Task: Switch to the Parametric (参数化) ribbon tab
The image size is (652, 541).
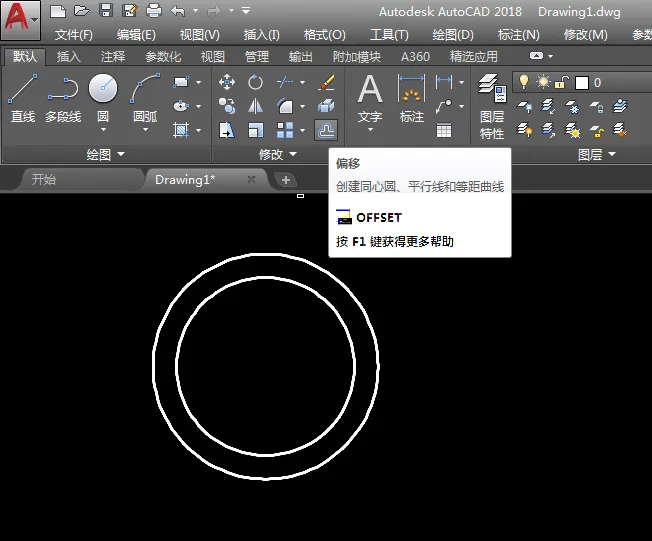Action: (163, 57)
